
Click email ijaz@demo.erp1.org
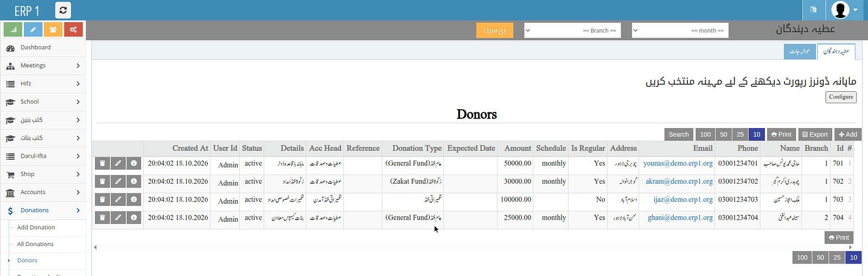pos(683,200)
